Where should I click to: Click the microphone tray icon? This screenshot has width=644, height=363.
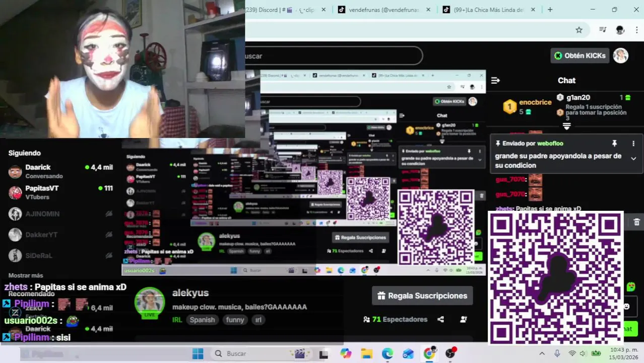point(557,353)
